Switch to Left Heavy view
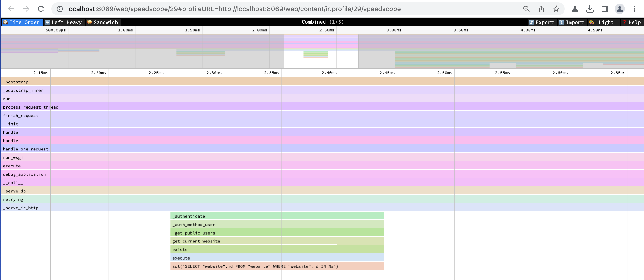 coord(64,22)
